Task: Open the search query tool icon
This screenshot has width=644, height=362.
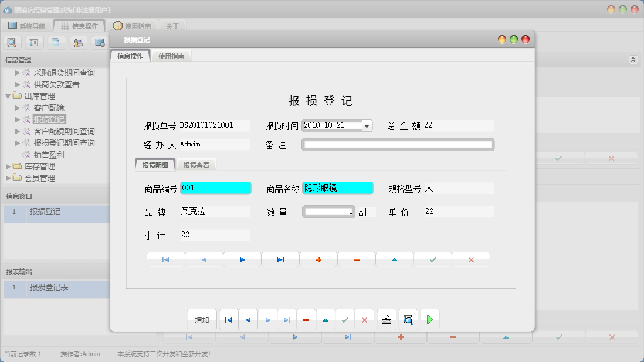Action: click(x=12, y=42)
